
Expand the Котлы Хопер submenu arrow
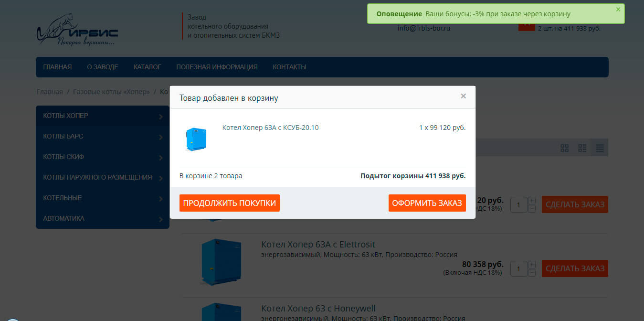click(161, 117)
